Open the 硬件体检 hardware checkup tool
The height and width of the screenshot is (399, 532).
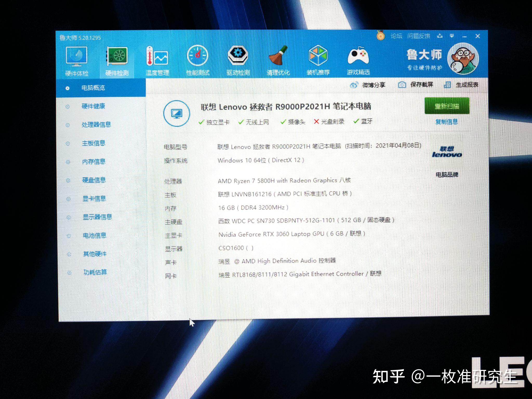pyautogui.click(x=77, y=62)
